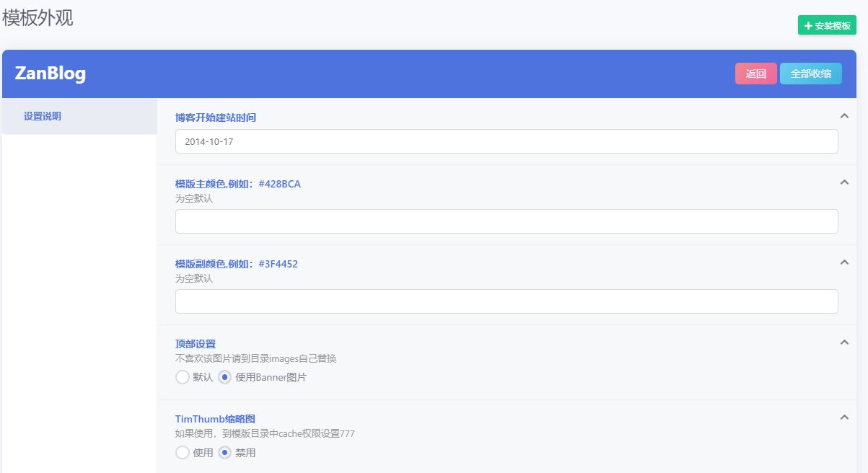868x473 pixels.
Task: Open the 设置说明 sidebar tab
Action: click(79, 116)
